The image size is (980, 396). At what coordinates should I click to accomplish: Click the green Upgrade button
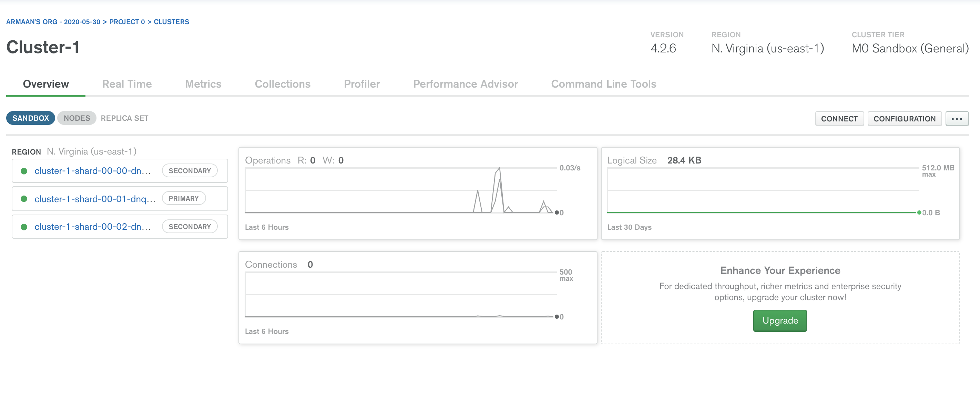point(779,320)
